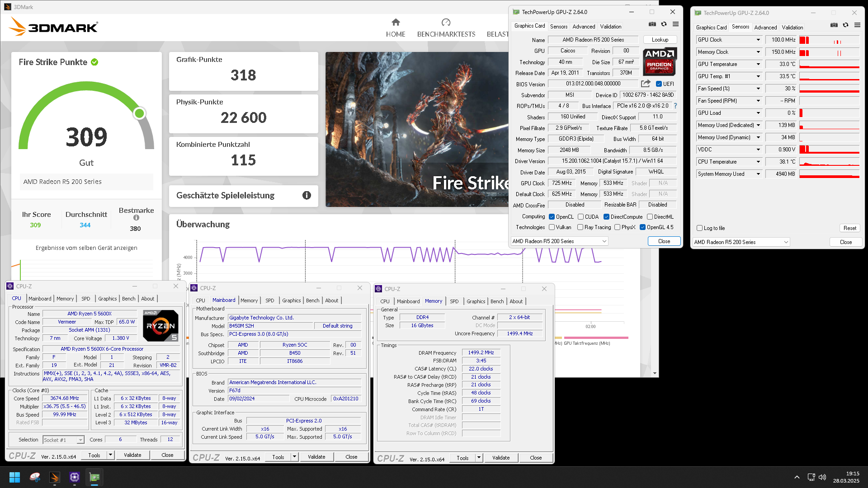868x488 pixels.
Task: Open Memory Clock sensor dropdown
Action: pos(758,52)
